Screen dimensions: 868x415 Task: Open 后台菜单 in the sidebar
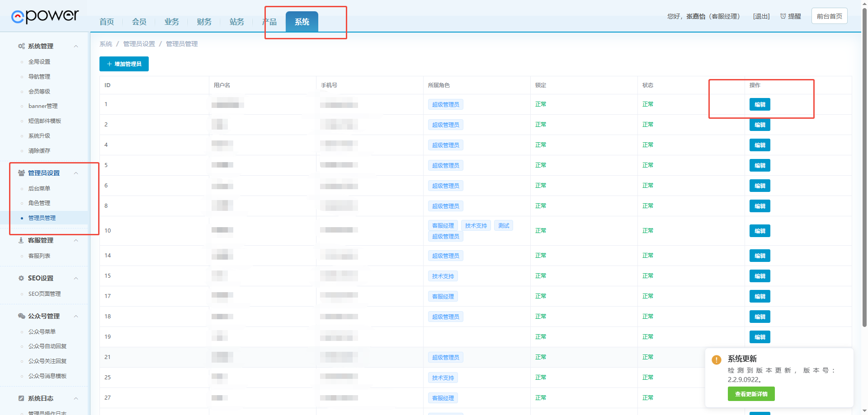point(39,189)
